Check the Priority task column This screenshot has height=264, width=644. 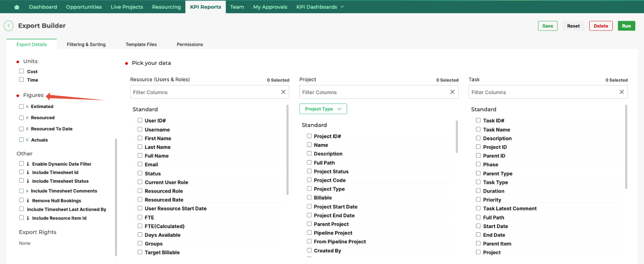(478, 199)
